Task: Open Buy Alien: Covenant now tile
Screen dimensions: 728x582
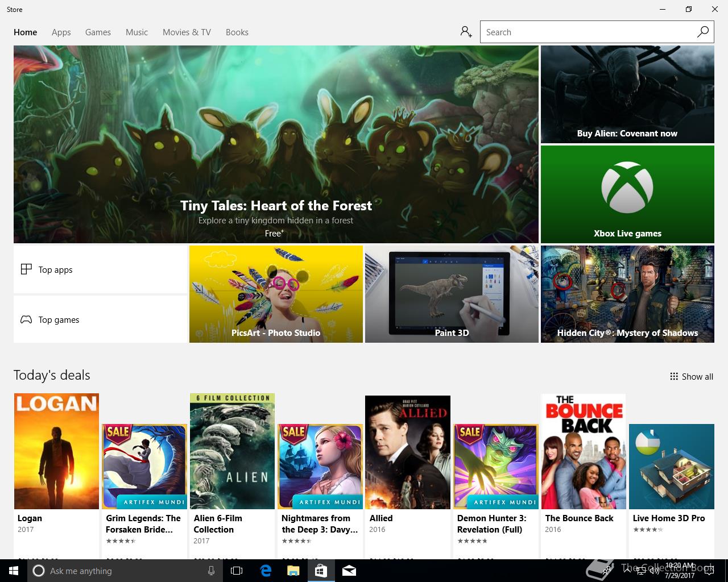Action: point(627,94)
